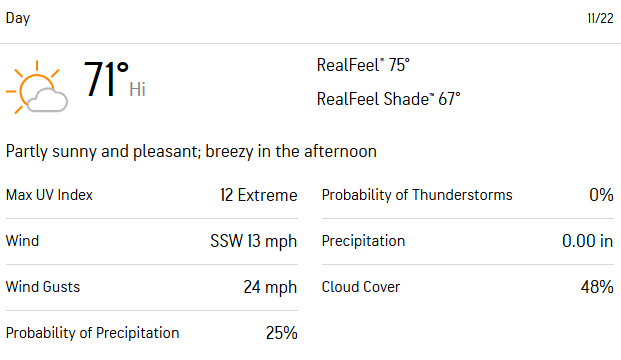621x360 pixels.
Task: Click the SSW 13 mph wind value
Action: [253, 241]
